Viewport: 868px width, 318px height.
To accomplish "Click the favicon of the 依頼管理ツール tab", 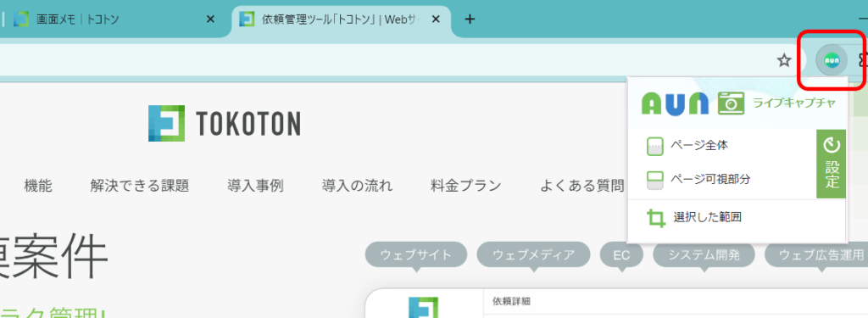I will coord(247,20).
